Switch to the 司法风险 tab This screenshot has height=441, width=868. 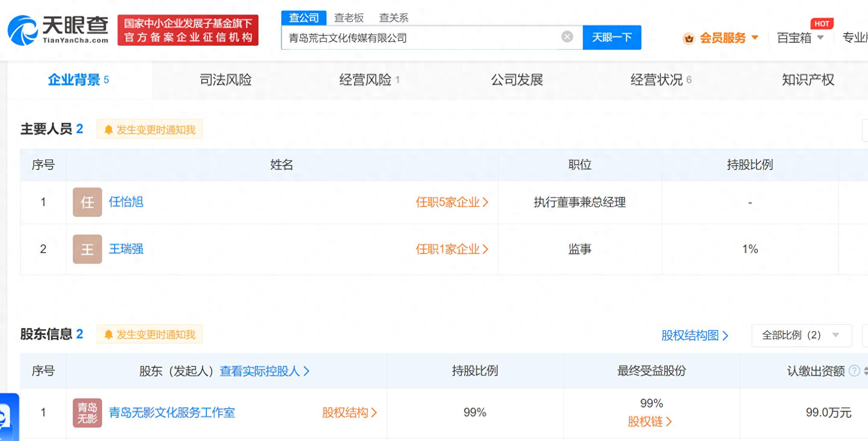coord(225,80)
